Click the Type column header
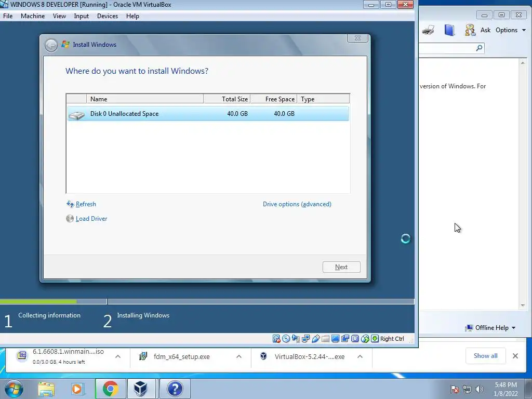 pos(323,99)
